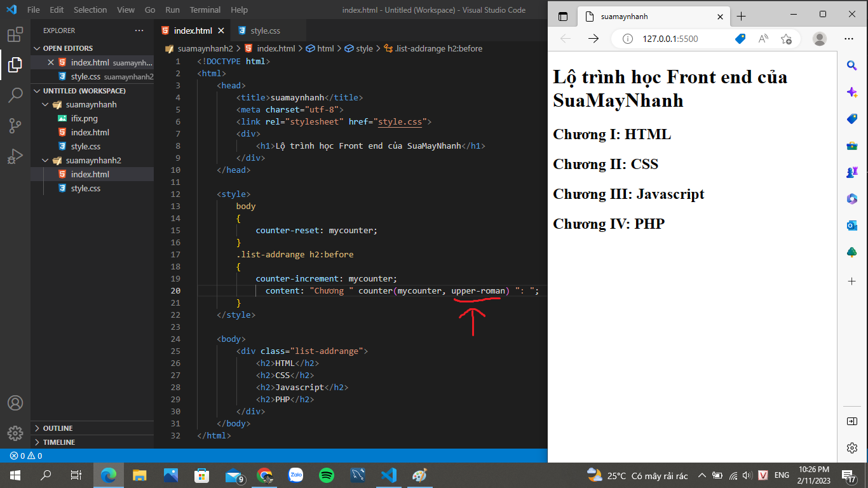Open index.html under suamaynhanh folder
Image resolution: width=868 pixels, height=488 pixels.
point(92,133)
